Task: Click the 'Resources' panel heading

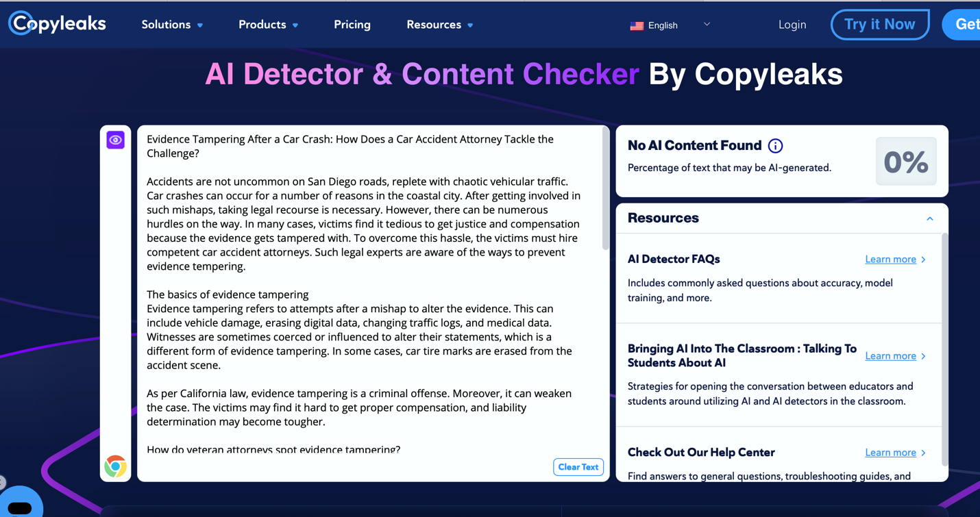Action: (x=663, y=218)
